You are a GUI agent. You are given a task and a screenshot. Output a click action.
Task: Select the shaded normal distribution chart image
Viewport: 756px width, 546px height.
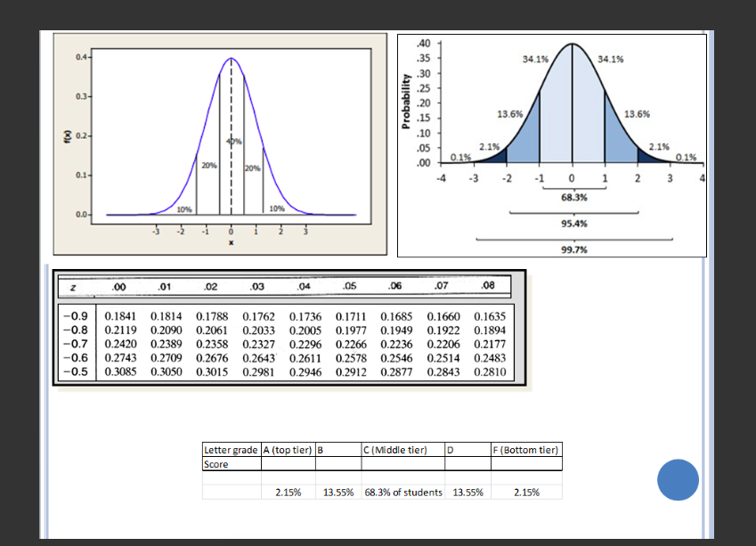(x=552, y=143)
